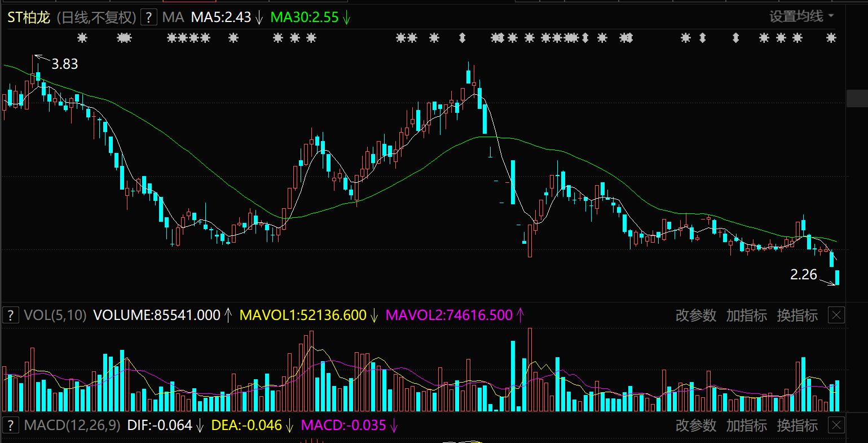Close the VOL indicator panel

[836, 315]
